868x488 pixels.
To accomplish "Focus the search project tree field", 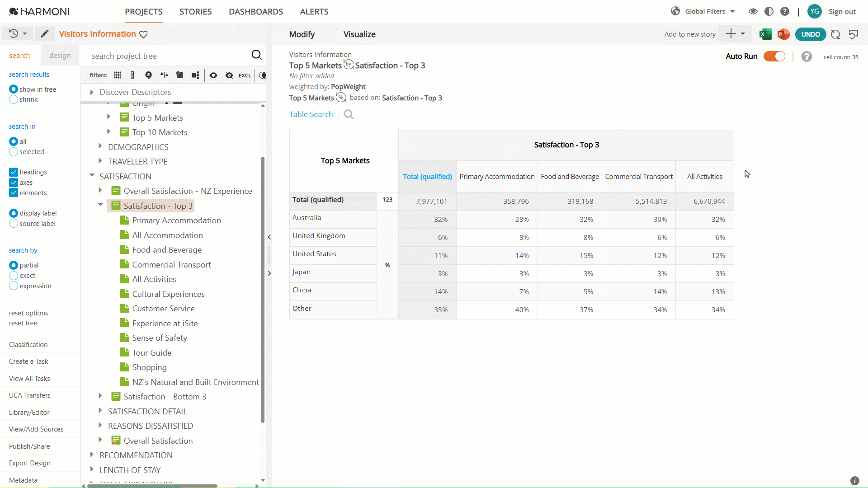I will click(x=169, y=56).
